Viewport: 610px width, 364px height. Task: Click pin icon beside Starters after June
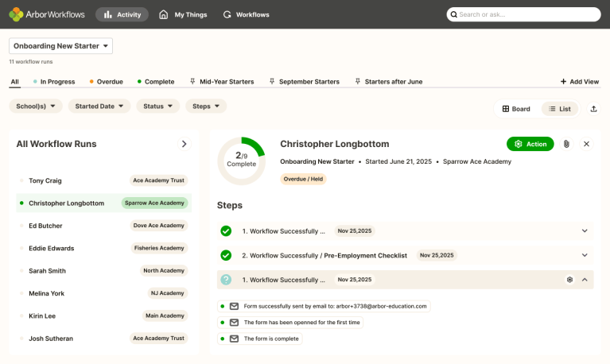pos(358,81)
